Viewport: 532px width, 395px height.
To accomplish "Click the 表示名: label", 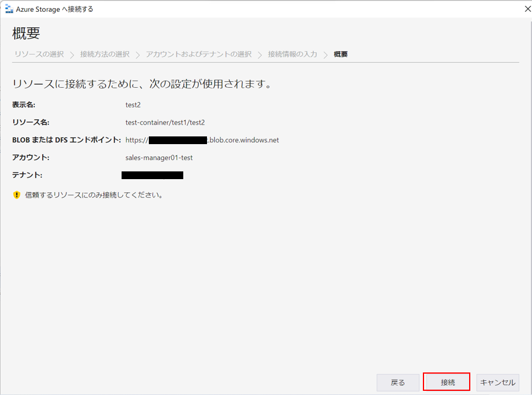I will pyautogui.click(x=24, y=105).
